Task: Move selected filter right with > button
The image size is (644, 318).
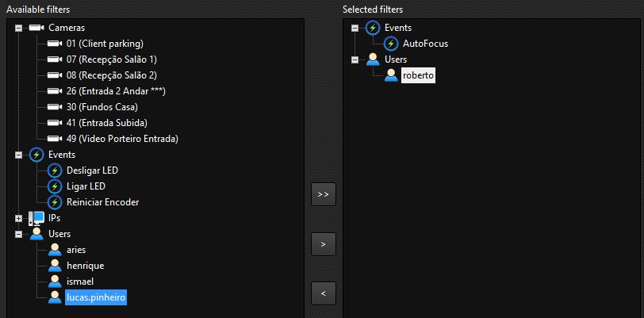Action: tap(324, 244)
